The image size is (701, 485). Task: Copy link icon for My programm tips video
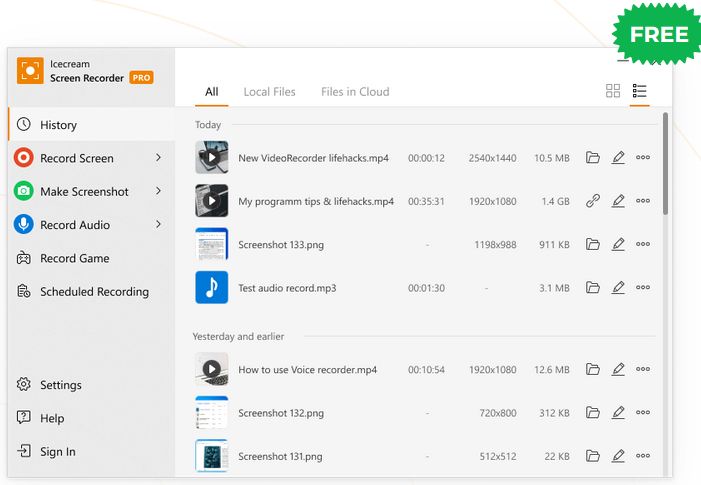593,201
